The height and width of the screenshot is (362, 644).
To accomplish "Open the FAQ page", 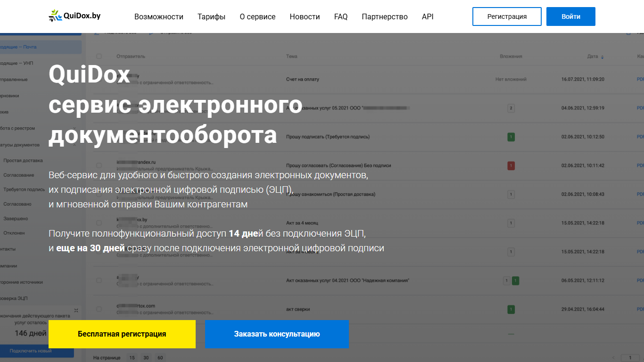I will (x=341, y=16).
